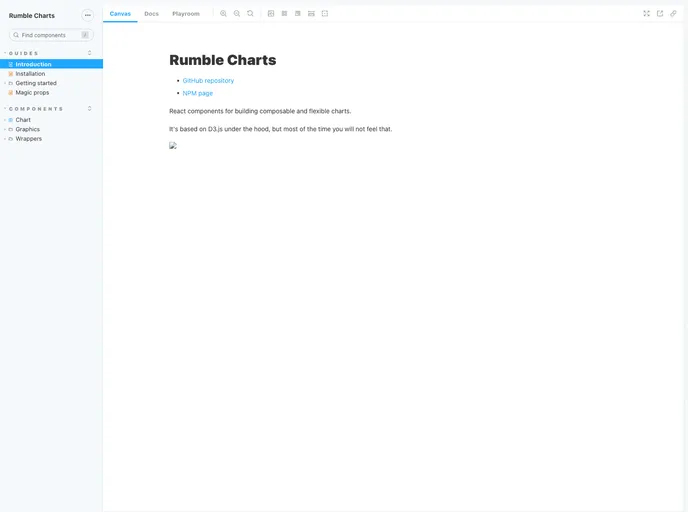
Task: Change the preview background
Action: [271, 14]
